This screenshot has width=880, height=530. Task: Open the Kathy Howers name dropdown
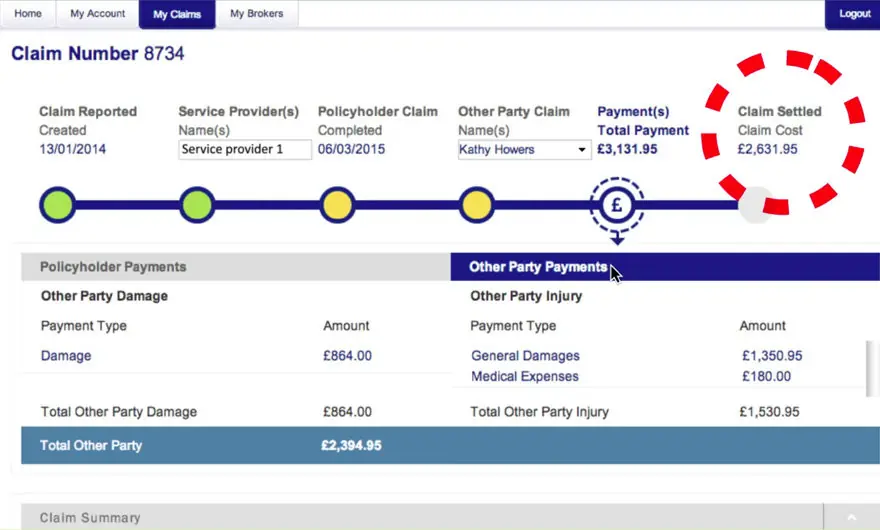[x=524, y=150]
